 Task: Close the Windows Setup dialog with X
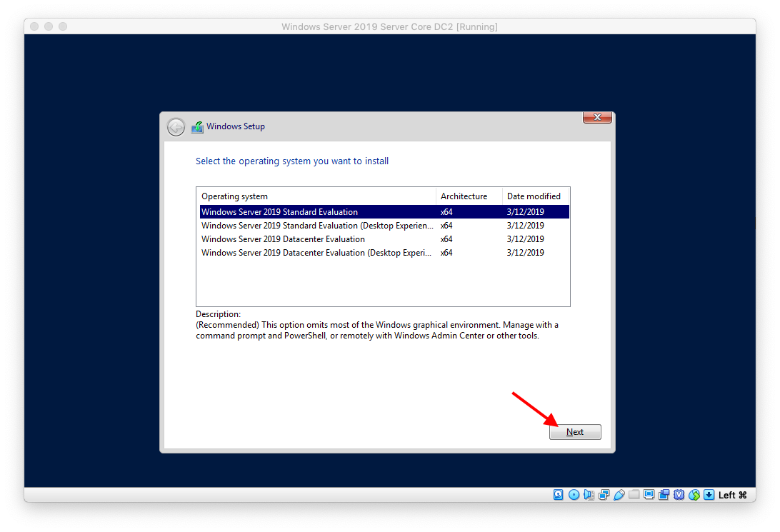point(597,117)
